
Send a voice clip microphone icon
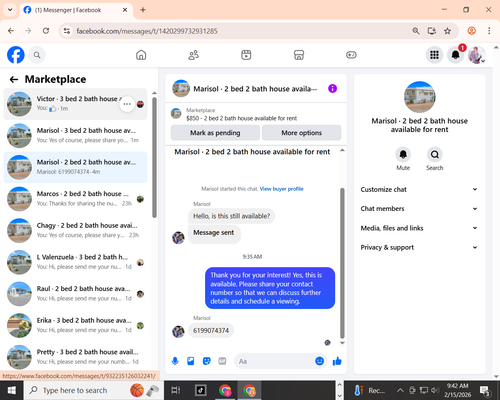click(x=175, y=361)
